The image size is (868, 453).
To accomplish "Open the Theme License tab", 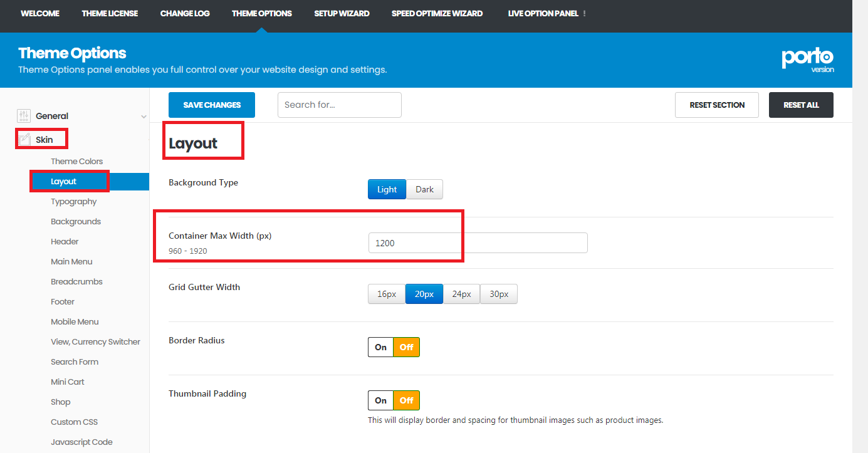I will 110,13.
